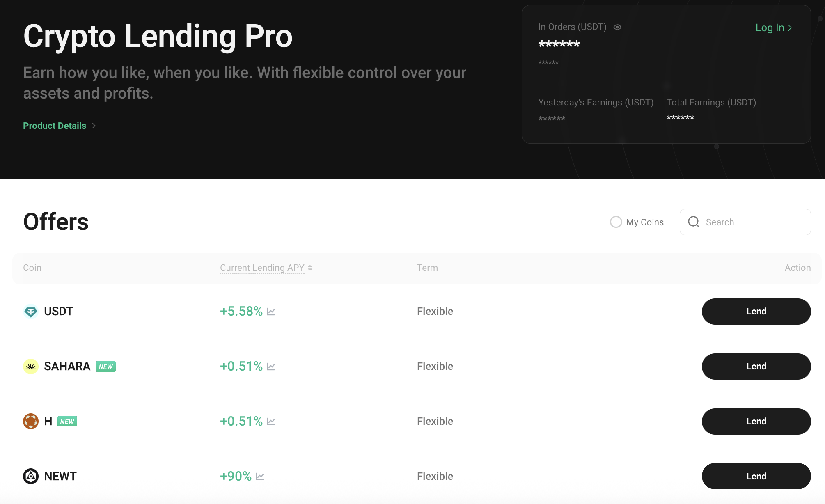This screenshot has width=825, height=504.
Task: Open NEWT APY history chart icon
Action: 260,477
